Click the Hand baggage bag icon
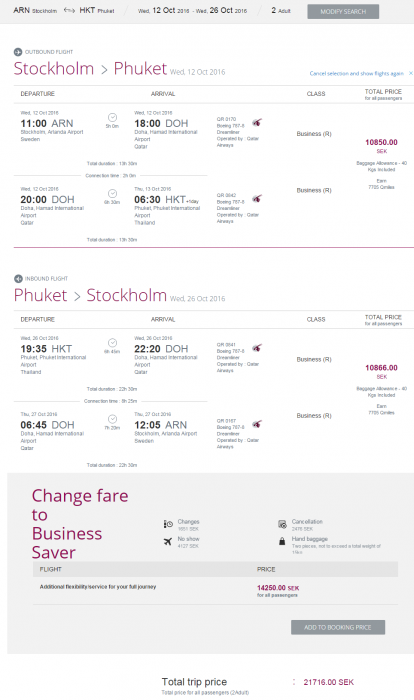The height and width of the screenshot is (700, 414). pyautogui.click(x=282, y=542)
